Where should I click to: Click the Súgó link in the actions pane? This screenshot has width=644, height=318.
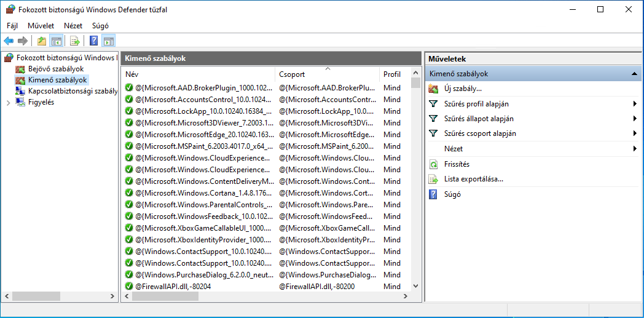pyautogui.click(x=452, y=194)
